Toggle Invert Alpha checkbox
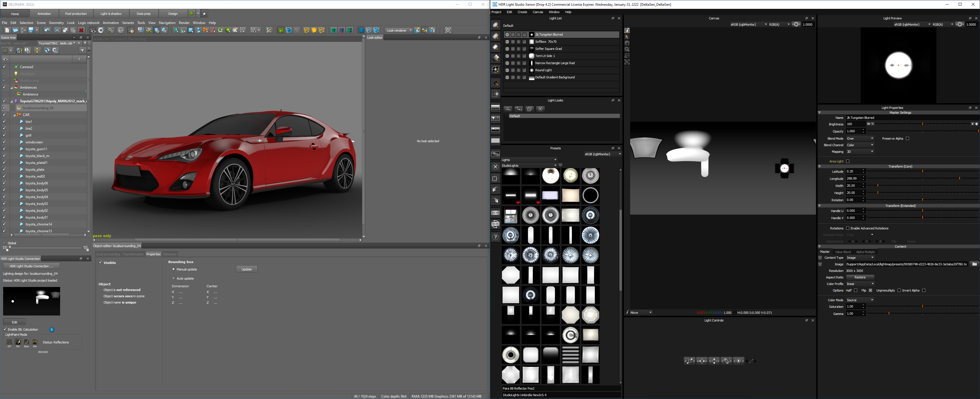The height and width of the screenshot is (399, 980). (x=924, y=290)
